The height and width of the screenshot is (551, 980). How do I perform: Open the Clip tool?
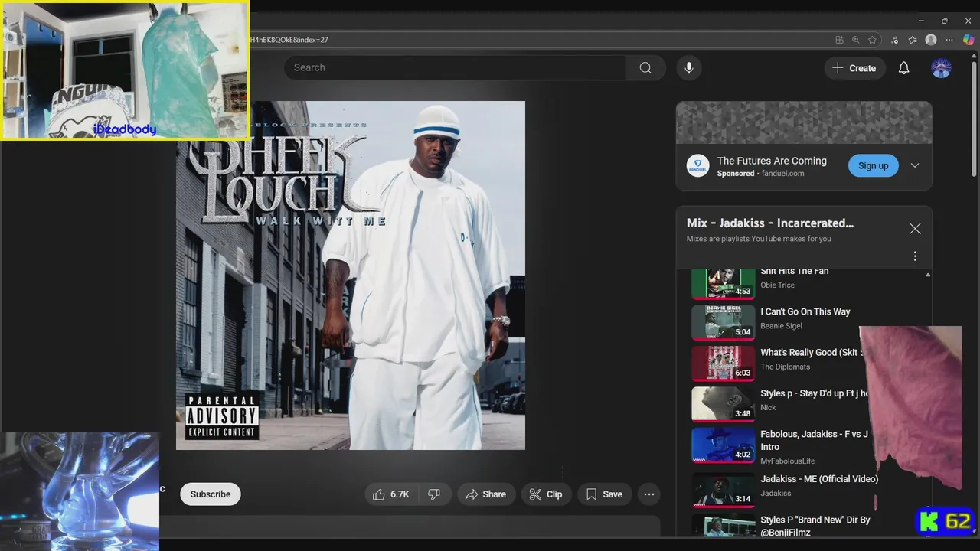click(x=547, y=494)
